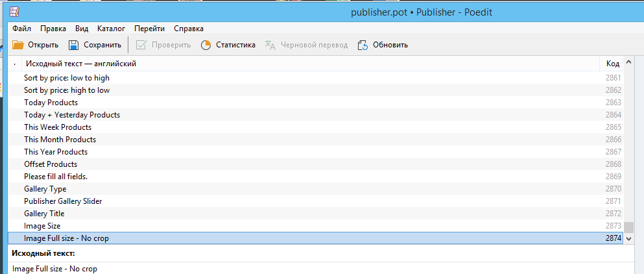Viewport: 644px width, 274px height.
Task: Open Статистика pie chart icon
Action: [x=206, y=45]
